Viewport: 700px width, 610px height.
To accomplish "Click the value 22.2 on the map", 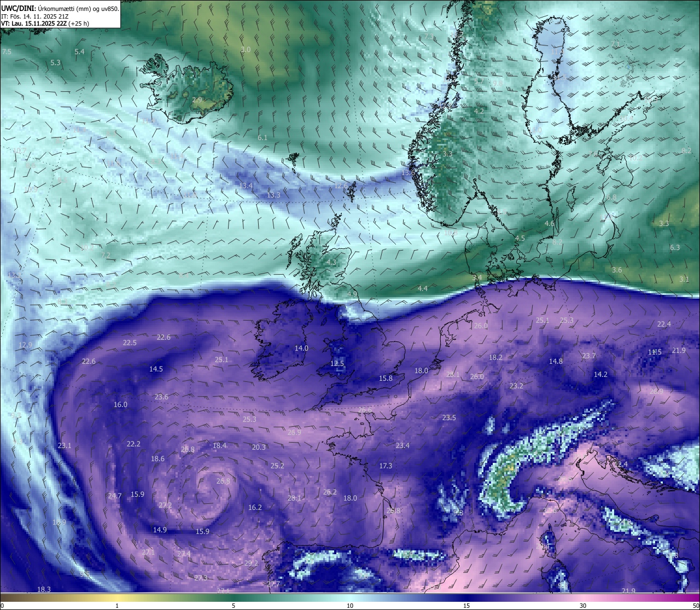I will [133, 444].
